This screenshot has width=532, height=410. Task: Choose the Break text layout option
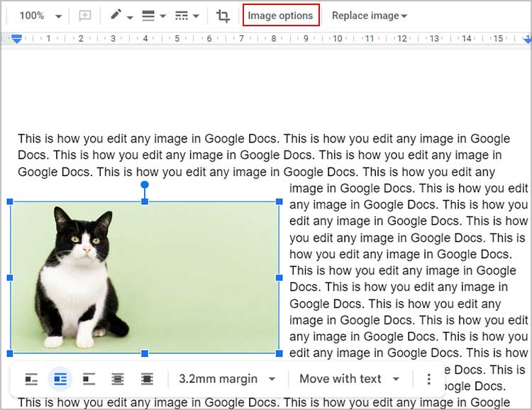(x=89, y=379)
